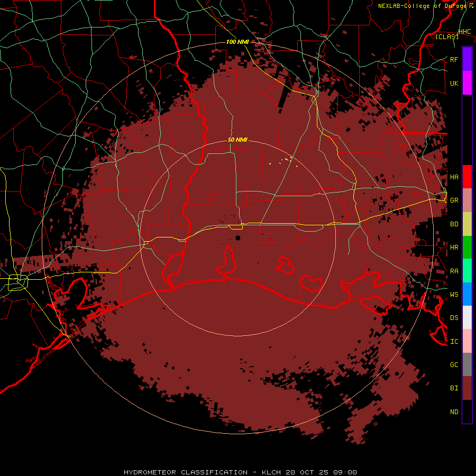
Task: Click the BI dark red legend swatch
Action: pos(467,388)
